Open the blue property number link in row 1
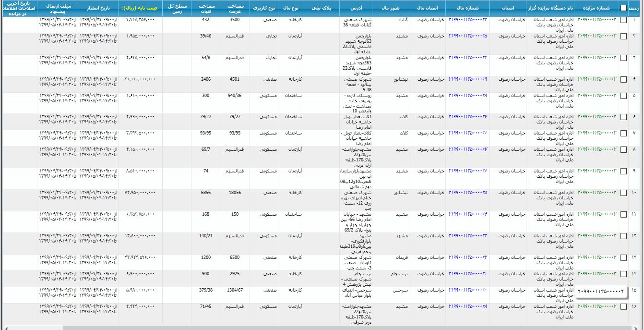 click(467, 20)
